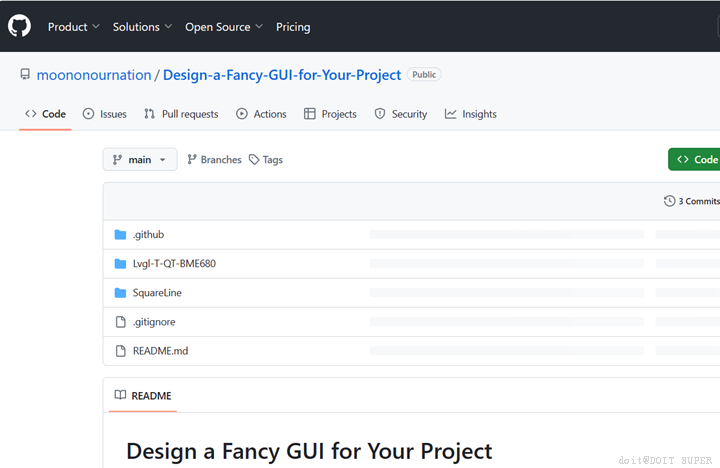Open the main branch selector dropdown
The width and height of the screenshot is (720, 468).
coord(140,160)
